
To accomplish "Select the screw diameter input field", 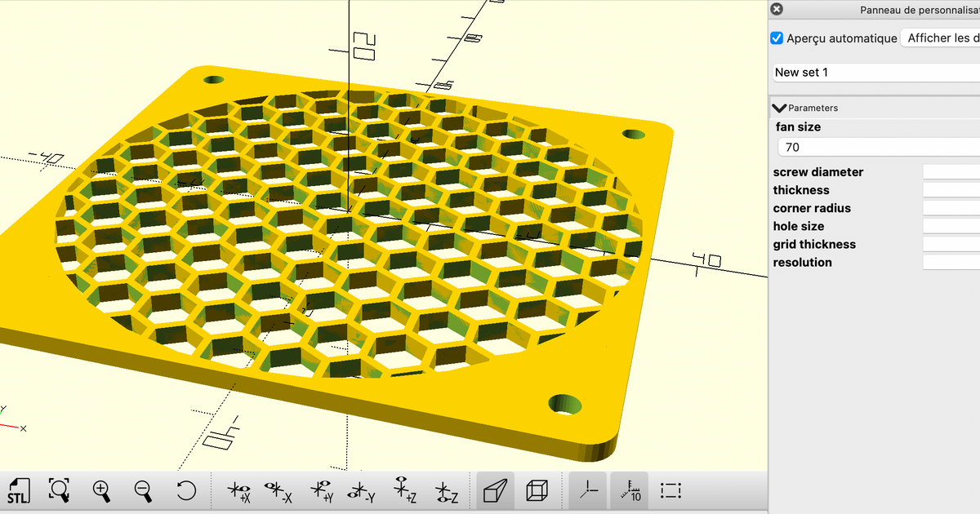I will (x=951, y=171).
